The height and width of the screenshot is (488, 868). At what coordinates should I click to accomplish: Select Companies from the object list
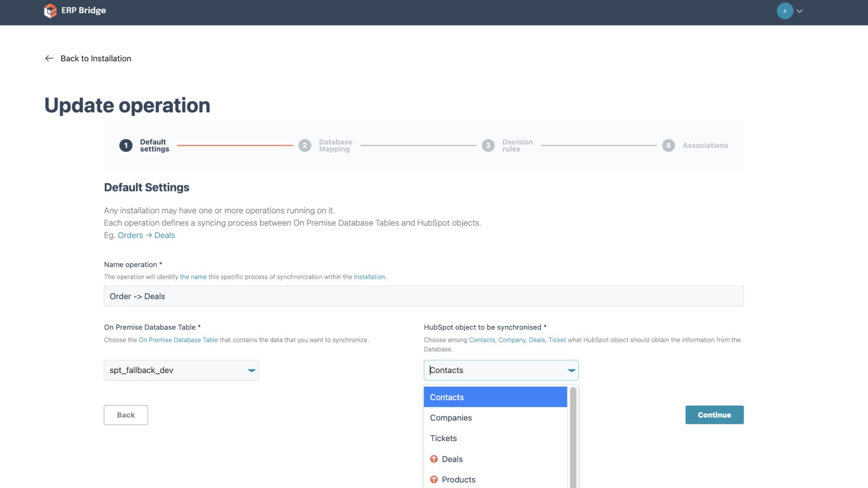point(450,418)
